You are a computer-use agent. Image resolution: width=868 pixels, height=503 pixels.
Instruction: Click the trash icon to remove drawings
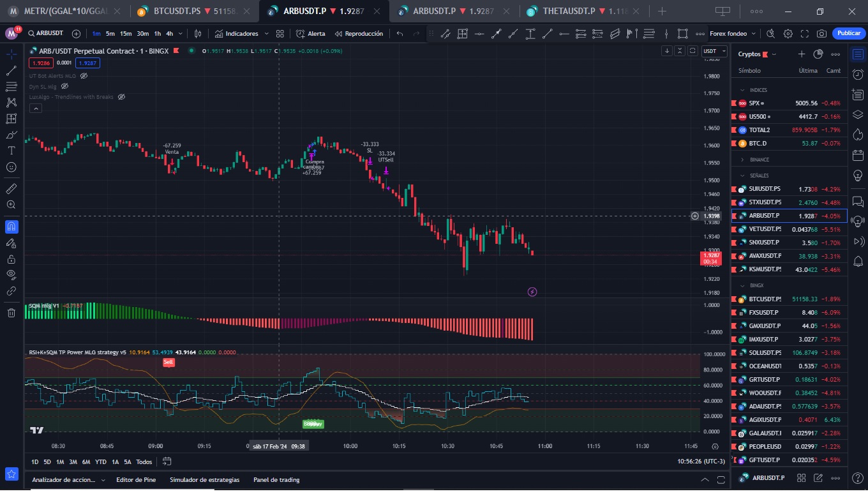[11, 312]
